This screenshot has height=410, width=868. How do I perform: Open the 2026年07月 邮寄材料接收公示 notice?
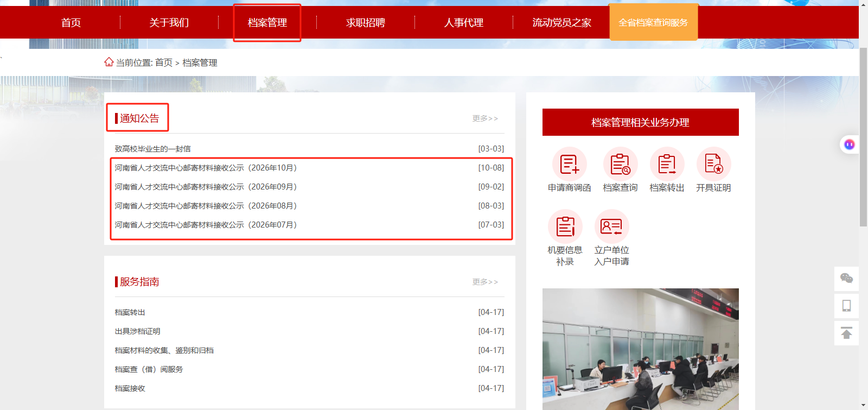point(206,225)
